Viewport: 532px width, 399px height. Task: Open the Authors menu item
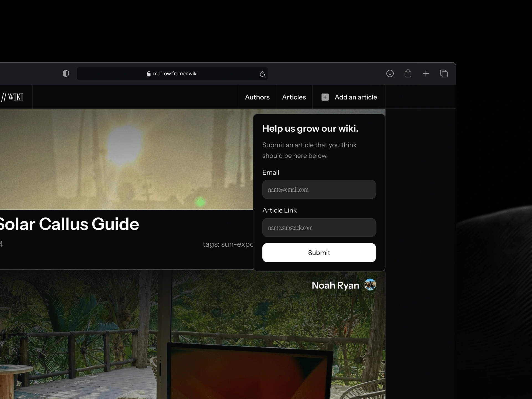pos(257,97)
